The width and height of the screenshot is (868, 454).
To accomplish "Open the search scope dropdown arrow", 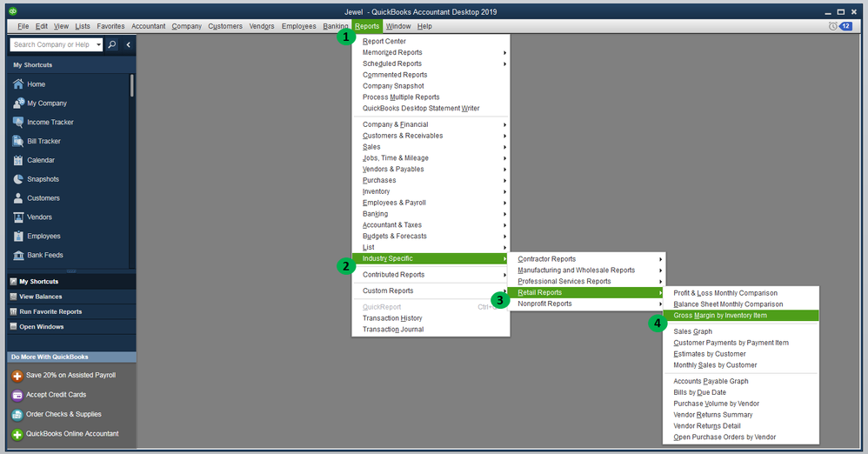I will tap(98, 44).
